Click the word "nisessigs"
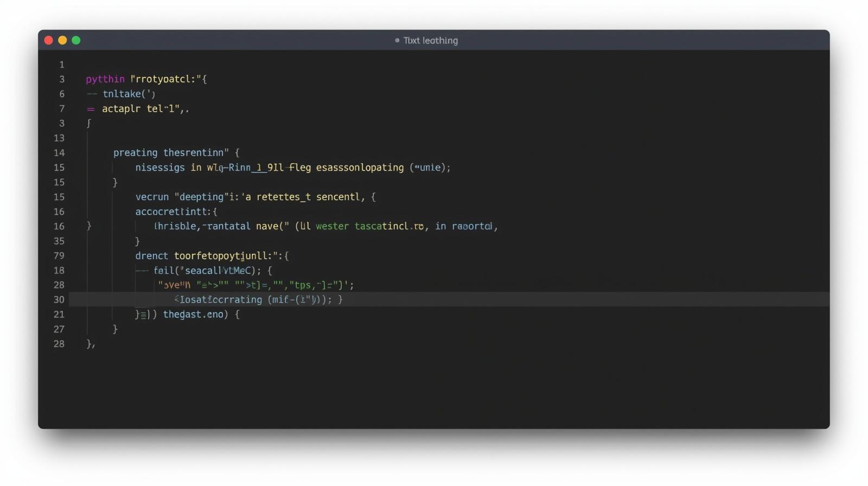 coord(160,168)
